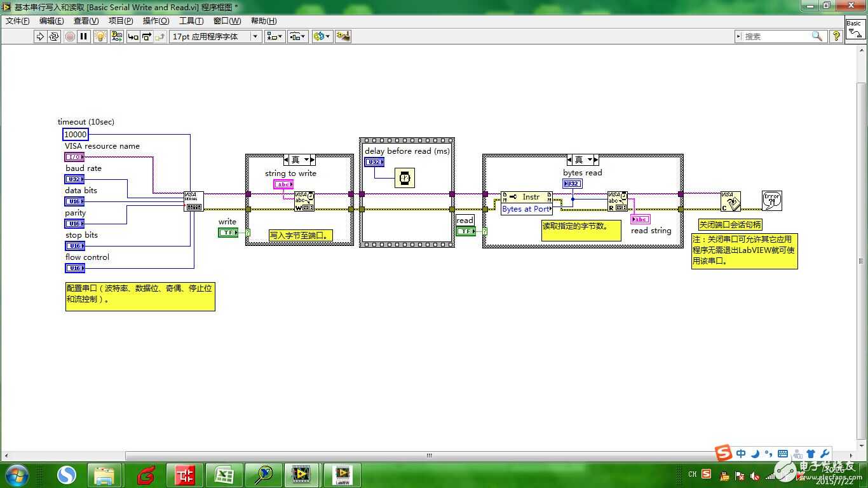Click the VISA resource name I/O terminal
Image resolution: width=868 pixels, height=488 pixels.
74,157
